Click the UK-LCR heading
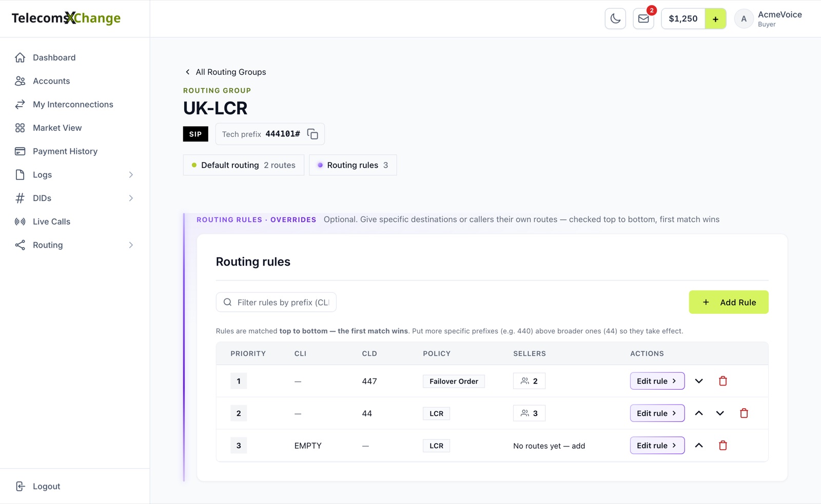 pyautogui.click(x=216, y=108)
